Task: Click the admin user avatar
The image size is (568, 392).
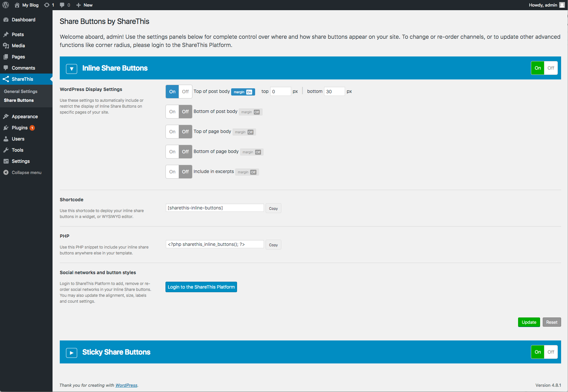Action: pos(562,5)
